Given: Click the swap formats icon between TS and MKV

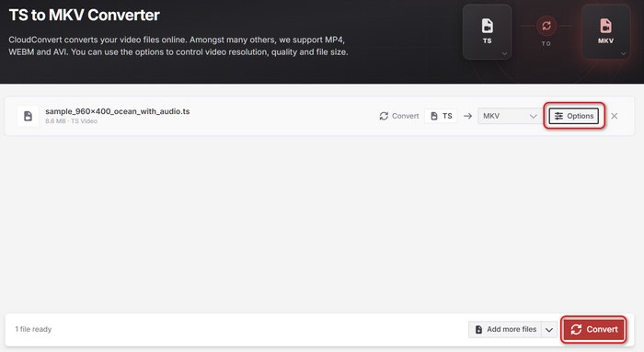Looking at the screenshot, I should [x=546, y=26].
